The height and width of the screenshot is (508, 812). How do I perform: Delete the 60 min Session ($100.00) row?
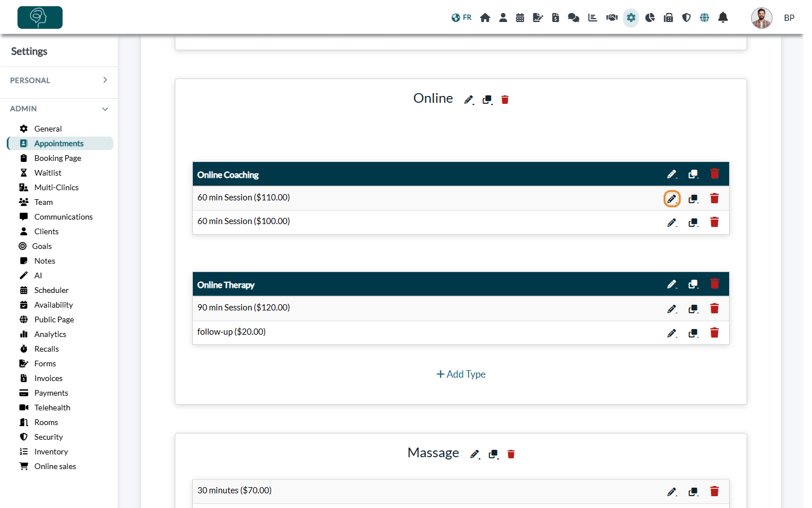click(714, 222)
